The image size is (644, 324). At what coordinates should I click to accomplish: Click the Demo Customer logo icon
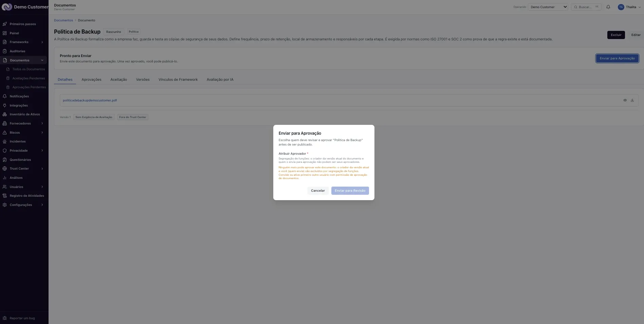[7, 7]
